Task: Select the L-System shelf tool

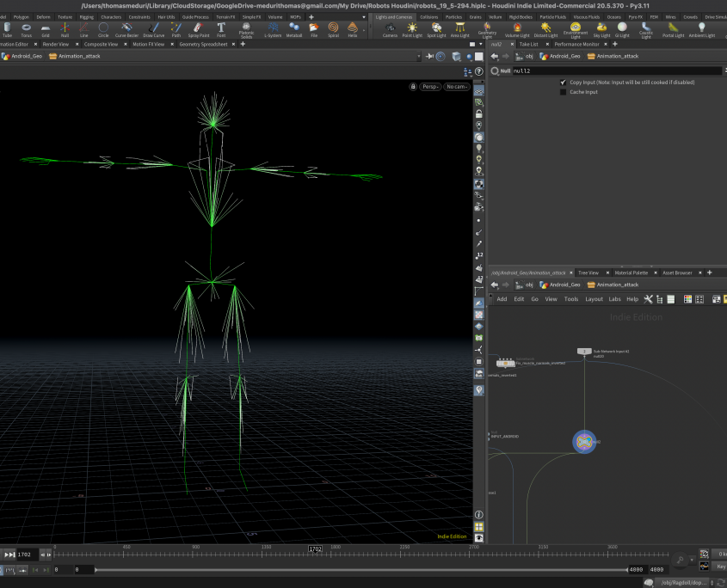Action: [x=273, y=29]
